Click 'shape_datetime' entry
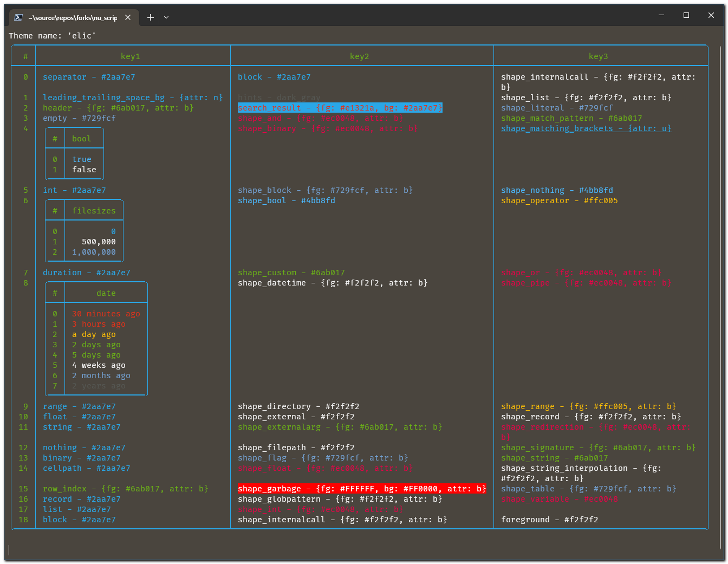728x564 pixels. point(333,283)
